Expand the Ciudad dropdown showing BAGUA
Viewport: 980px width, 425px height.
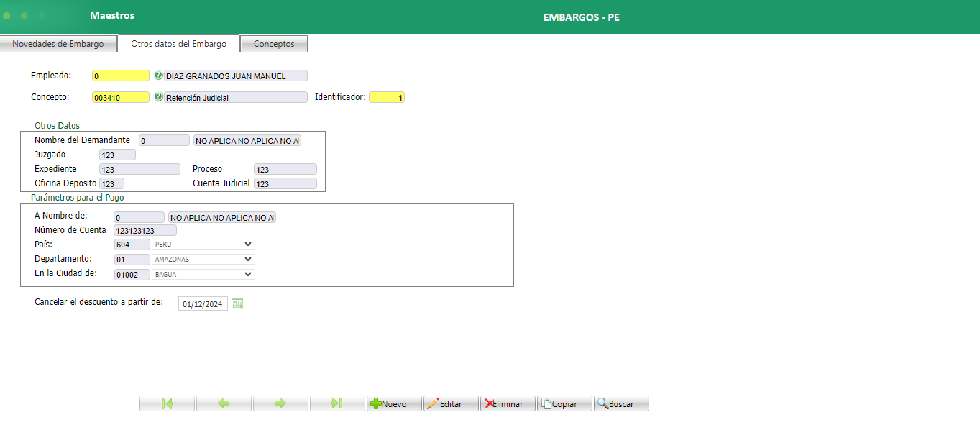[x=203, y=275]
